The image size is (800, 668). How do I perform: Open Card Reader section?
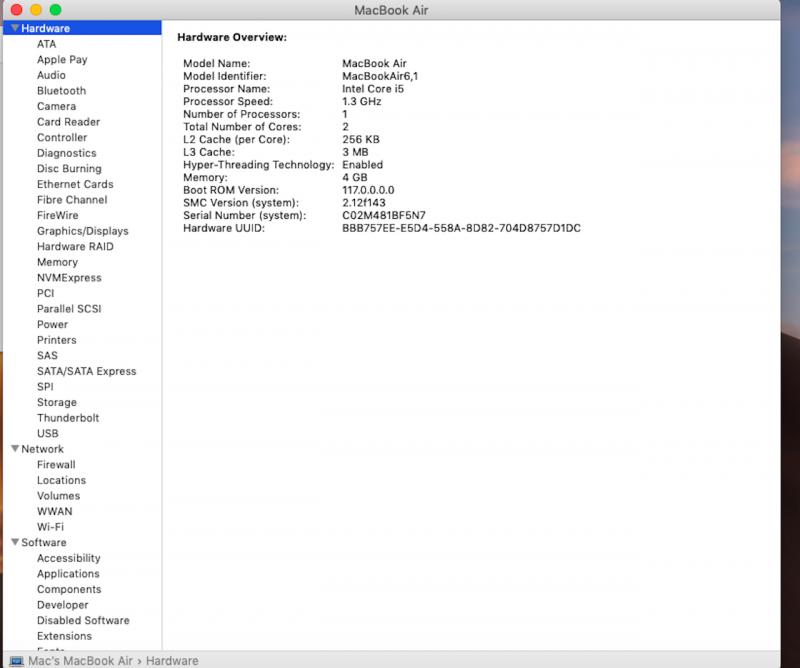[68, 122]
